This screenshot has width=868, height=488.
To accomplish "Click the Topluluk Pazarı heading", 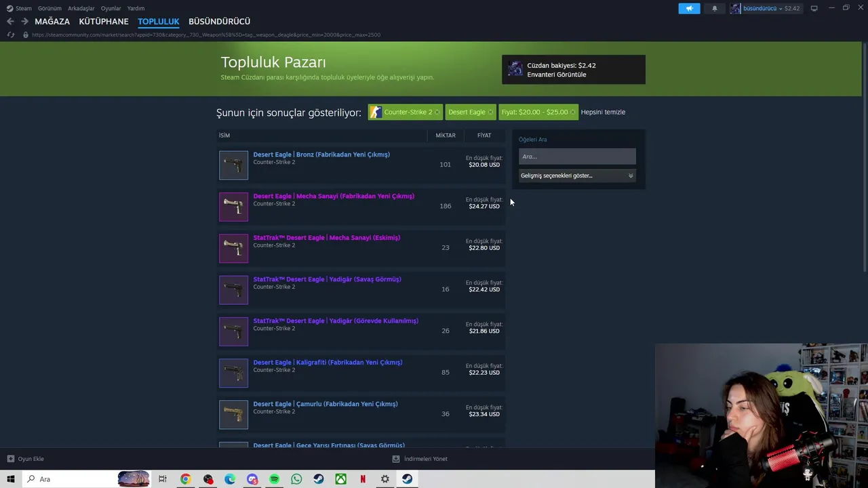I will 273,62.
